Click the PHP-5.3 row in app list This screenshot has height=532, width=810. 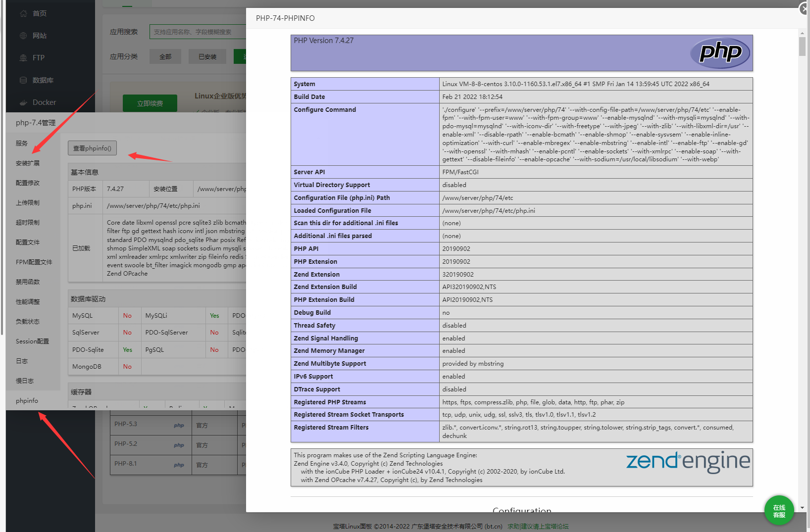[x=178, y=425]
